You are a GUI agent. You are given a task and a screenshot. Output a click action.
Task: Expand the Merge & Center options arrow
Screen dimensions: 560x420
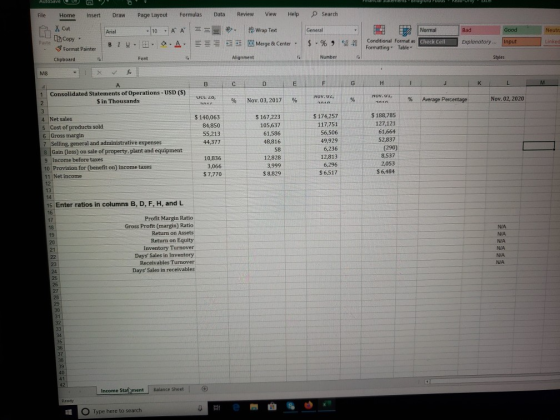[295, 44]
